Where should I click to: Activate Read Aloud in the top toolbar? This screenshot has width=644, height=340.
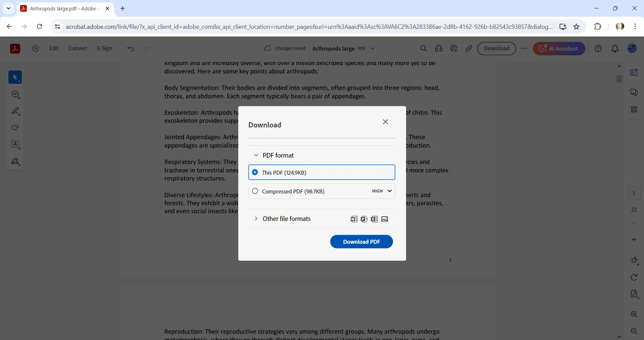click(438, 49)
